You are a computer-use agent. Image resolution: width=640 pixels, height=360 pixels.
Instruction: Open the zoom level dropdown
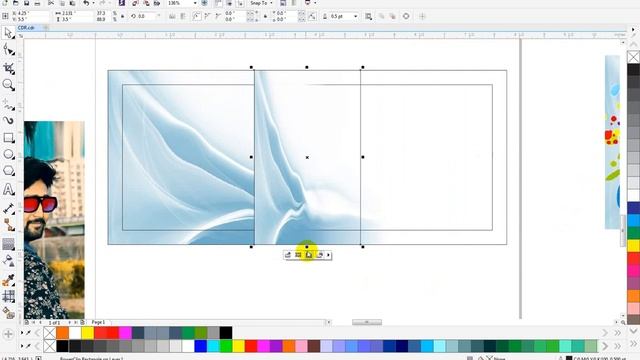(195, 3)
